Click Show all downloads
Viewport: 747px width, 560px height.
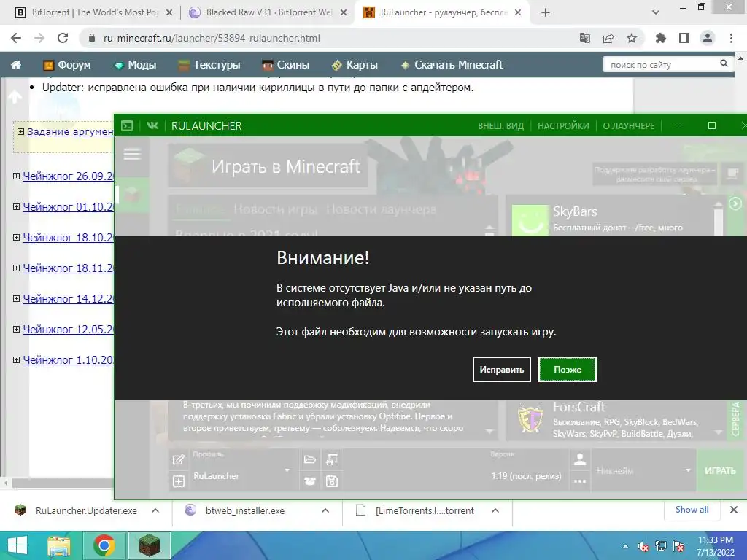[692, 510]
